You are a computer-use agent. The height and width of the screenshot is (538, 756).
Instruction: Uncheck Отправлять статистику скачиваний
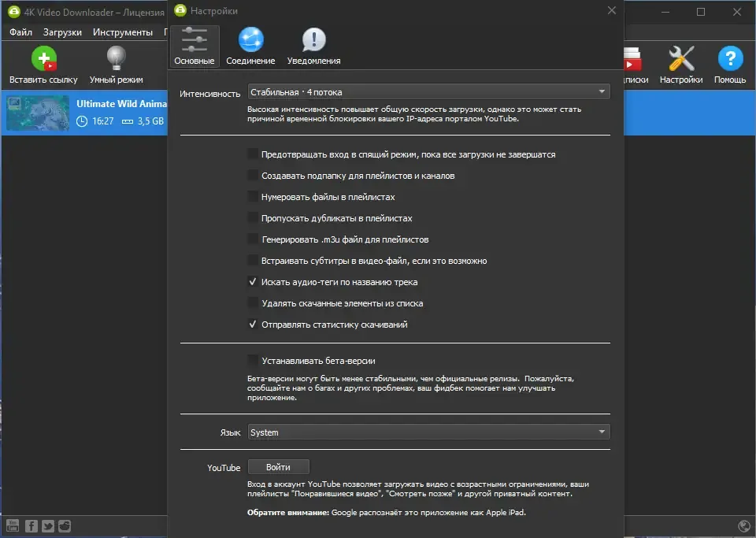[253, 325]
